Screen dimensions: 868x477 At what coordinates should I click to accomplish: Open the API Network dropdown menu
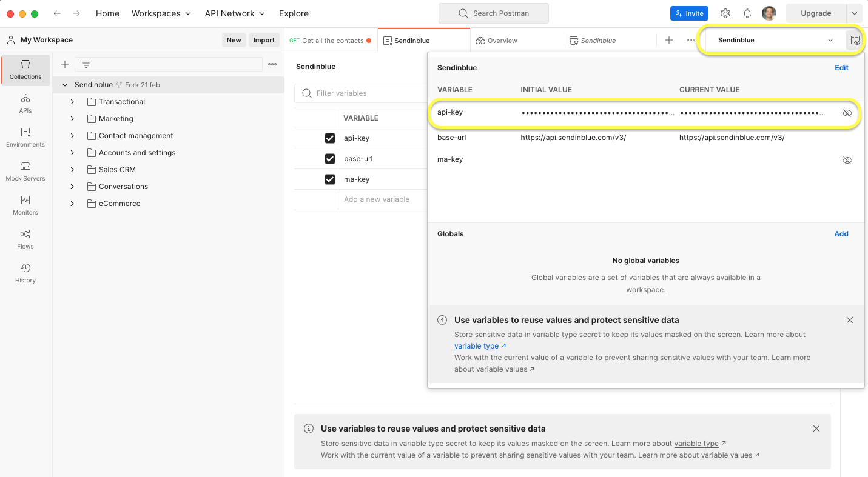pyautogui.click(x=235, y=13)
